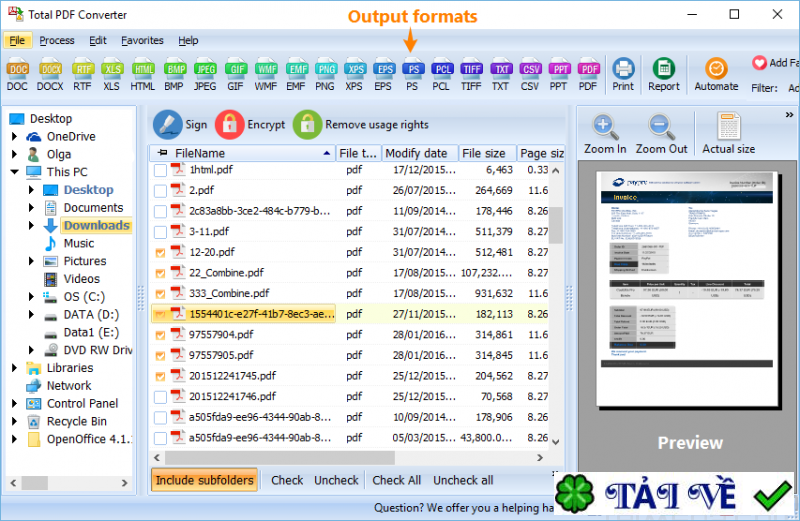
Task: Check the box for 2.pdf
Action: click(x=160, y=191)
